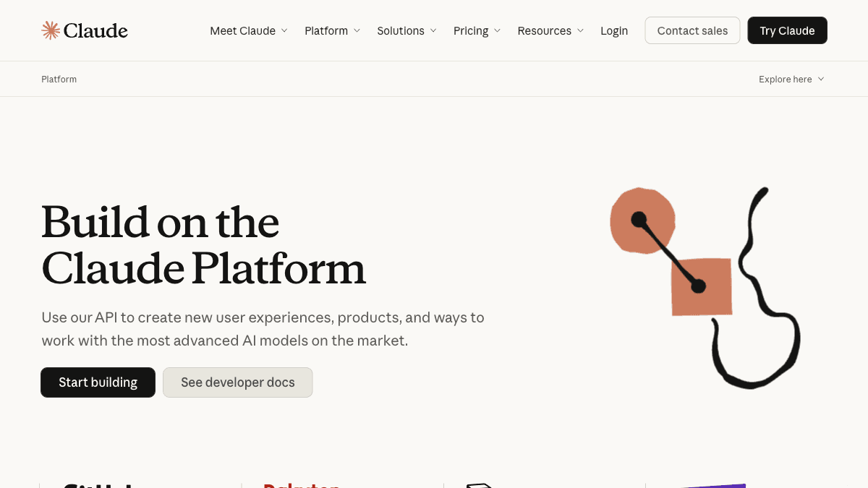The height and width of the screenshot is (488, 868).
Task: Expand chevron next to Meet Claude
Action: pyautogui.click(x=284, y=30)
